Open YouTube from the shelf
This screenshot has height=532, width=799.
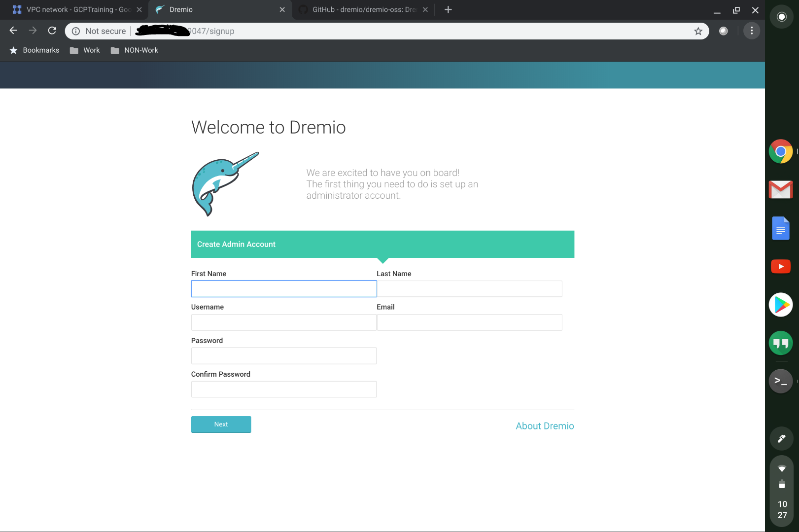click(x=781, y=267)
